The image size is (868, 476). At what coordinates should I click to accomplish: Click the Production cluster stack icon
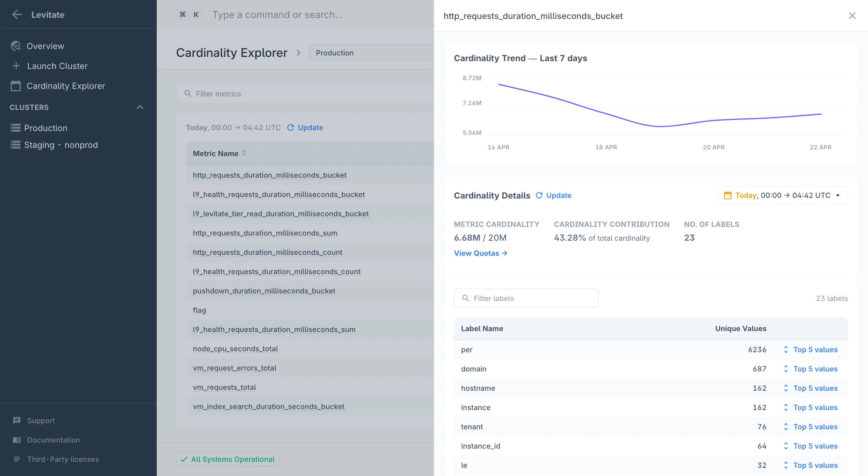[x=15, y=128]
